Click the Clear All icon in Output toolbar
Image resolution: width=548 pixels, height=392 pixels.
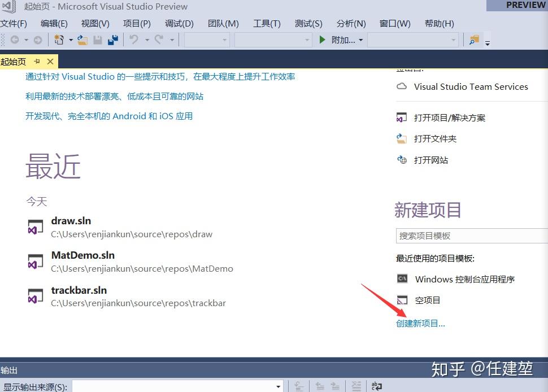coord(356,386)
